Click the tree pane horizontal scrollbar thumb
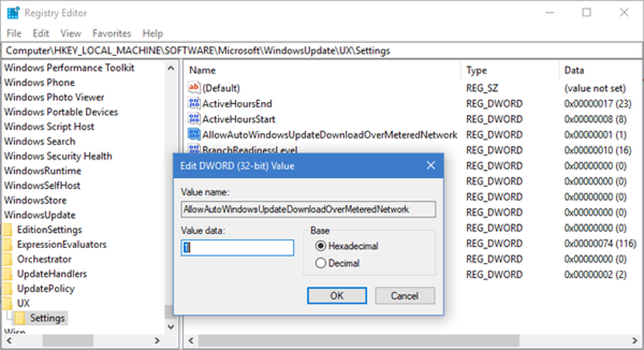Screen dimensions: 644x350 68,340
